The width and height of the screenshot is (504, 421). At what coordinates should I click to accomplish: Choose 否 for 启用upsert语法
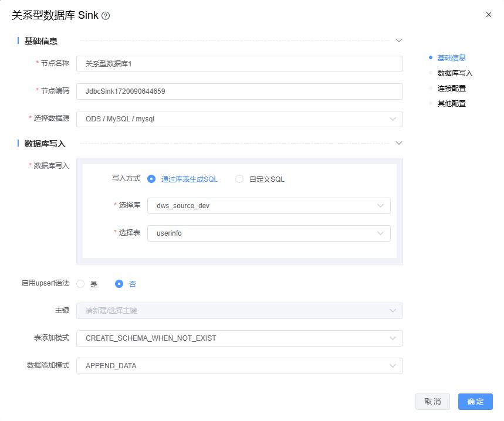pos(120,284)
